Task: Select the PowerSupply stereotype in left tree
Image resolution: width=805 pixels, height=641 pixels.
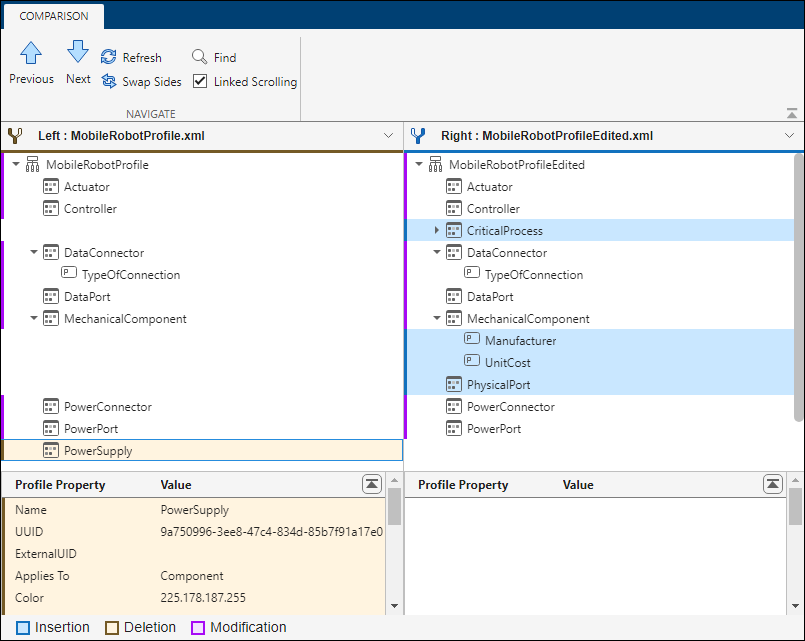Action: pos(98,451)
